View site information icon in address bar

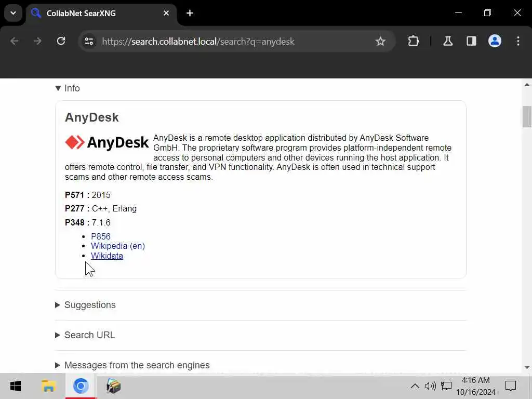coord(89,42)
